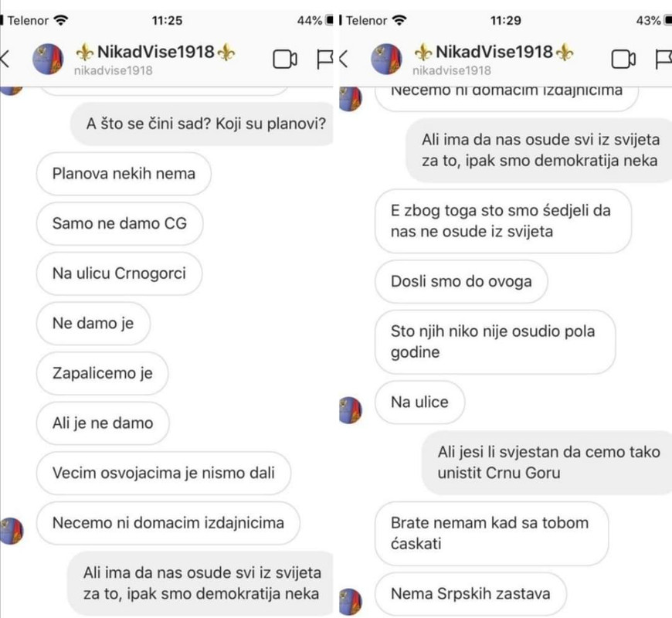Open NikadVise1918 profile name in right header
The width and height of the screenshot is (672, 618).
click(x=494, y=52)
